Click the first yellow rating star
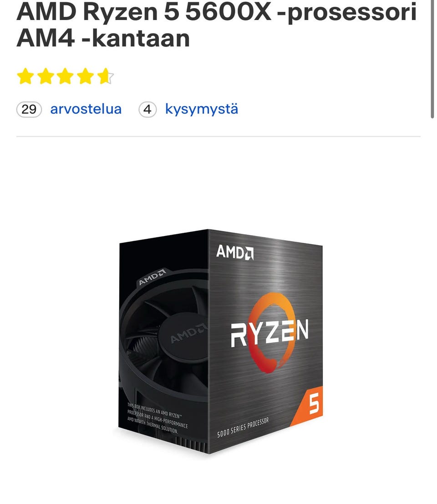 tap(25, 76)
